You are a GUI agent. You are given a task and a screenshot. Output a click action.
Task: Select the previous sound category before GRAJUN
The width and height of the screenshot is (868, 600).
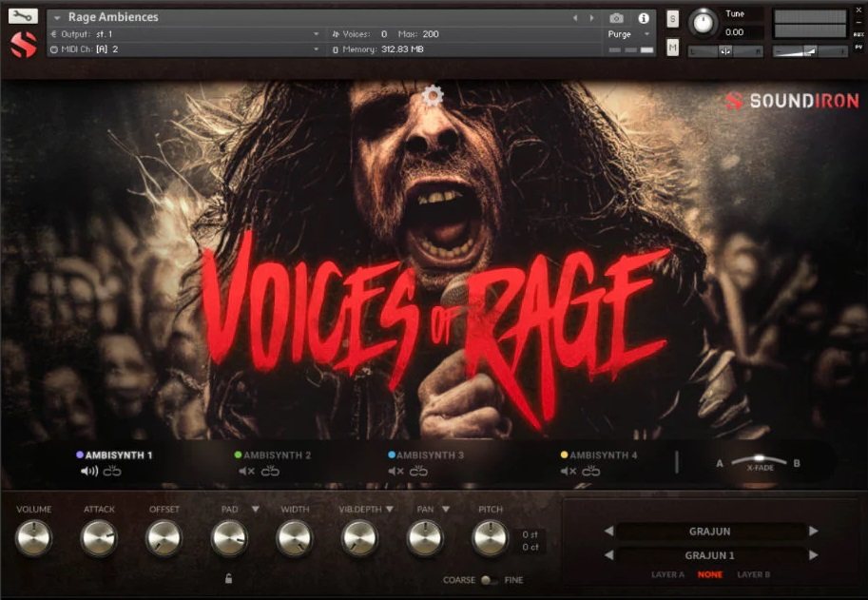coord(608,532)
